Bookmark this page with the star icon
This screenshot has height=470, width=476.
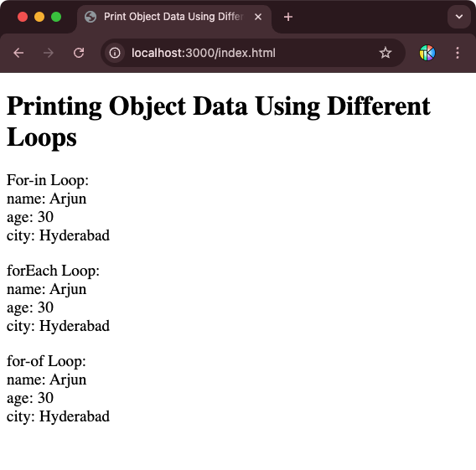pos(385,53)
